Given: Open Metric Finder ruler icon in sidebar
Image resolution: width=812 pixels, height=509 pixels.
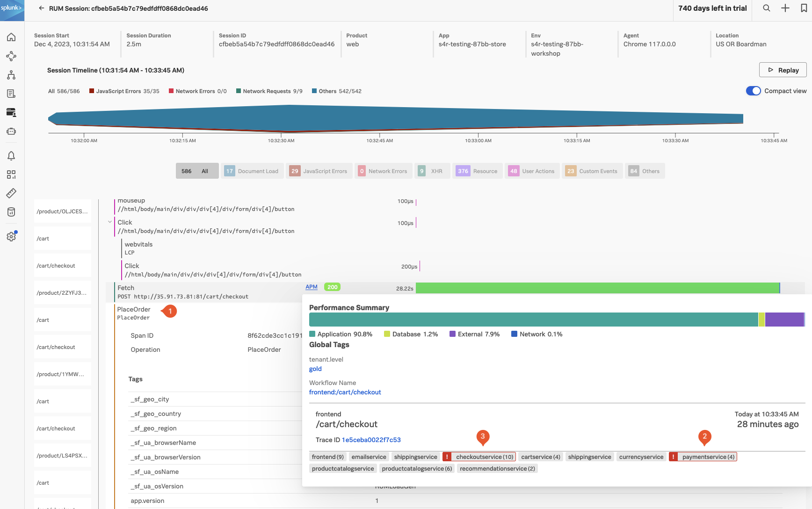Looking at the screenshot, I should [x=12, y=193].
